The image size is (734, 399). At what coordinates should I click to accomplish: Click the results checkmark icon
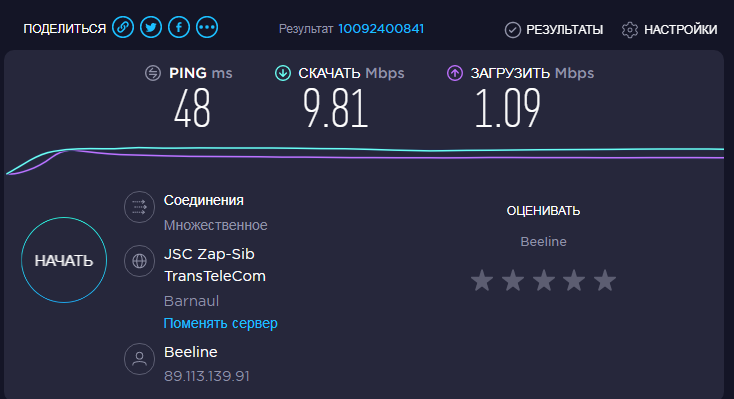point(513,30)
